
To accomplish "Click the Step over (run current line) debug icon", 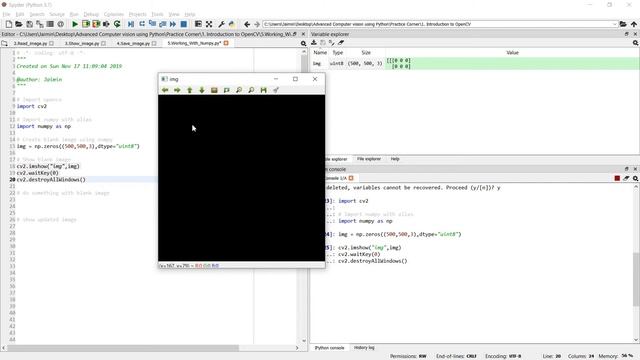I will pos(142,24).
